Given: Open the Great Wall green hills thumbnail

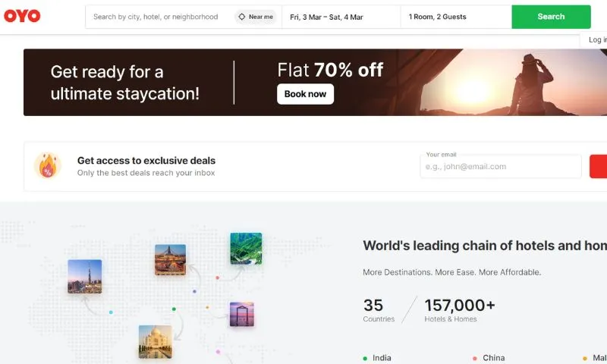Looking at the screenshot, I should click(246, 248).
